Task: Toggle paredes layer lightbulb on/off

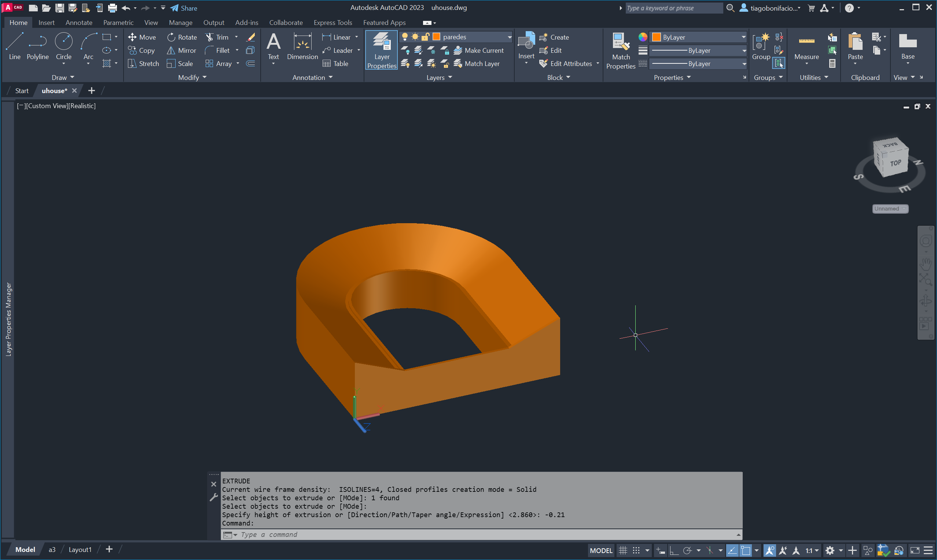Action: pyautogui.click(x=405, y=37)
